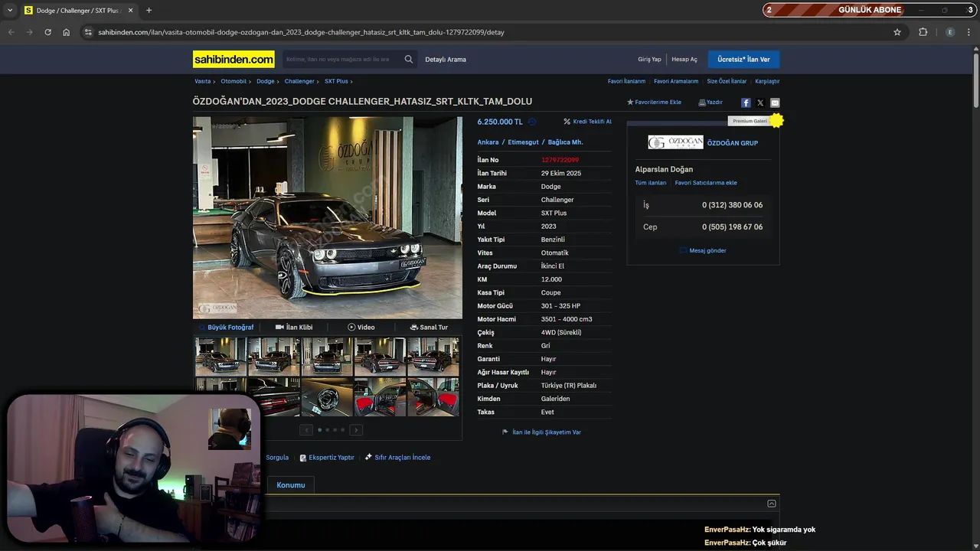
Task: Go back in browser history
Action: point(11,32)
